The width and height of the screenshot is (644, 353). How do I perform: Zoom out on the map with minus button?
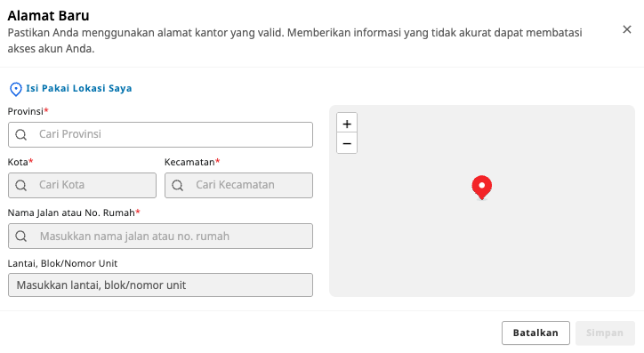coord(347,143)
